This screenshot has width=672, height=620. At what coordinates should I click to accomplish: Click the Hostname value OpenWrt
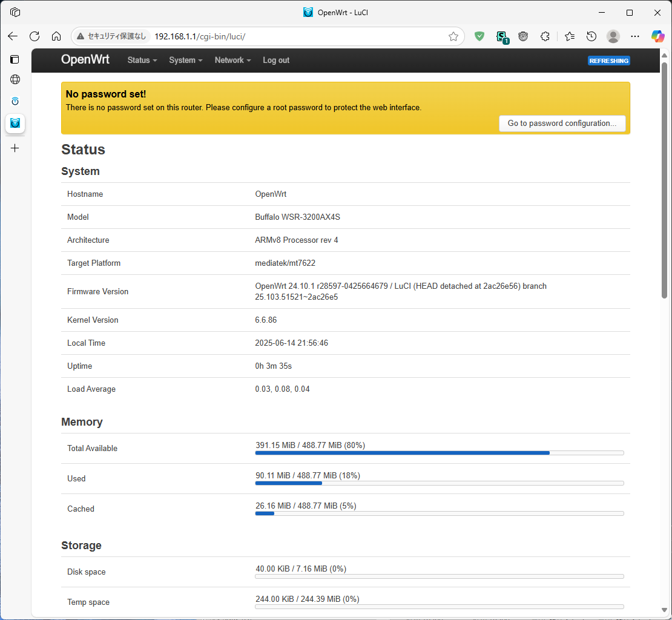pyautogui.click(x=271, y=194)
